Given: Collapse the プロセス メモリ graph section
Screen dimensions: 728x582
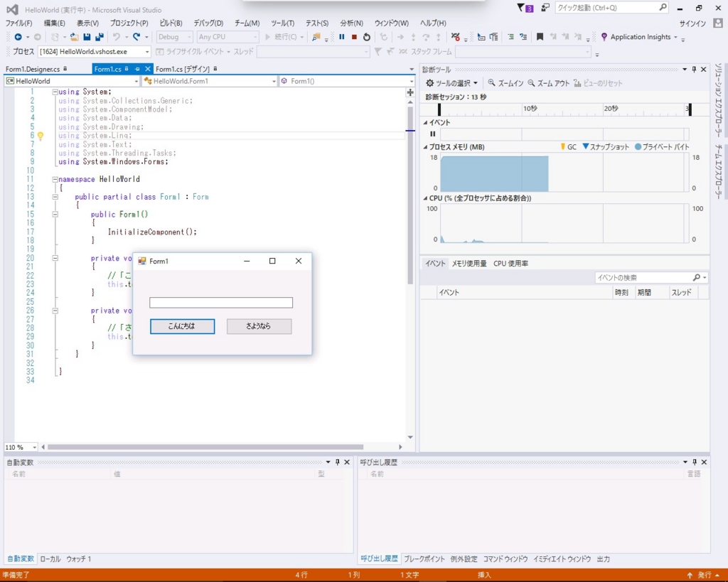Looking at the screenshot, I should 425,146.
